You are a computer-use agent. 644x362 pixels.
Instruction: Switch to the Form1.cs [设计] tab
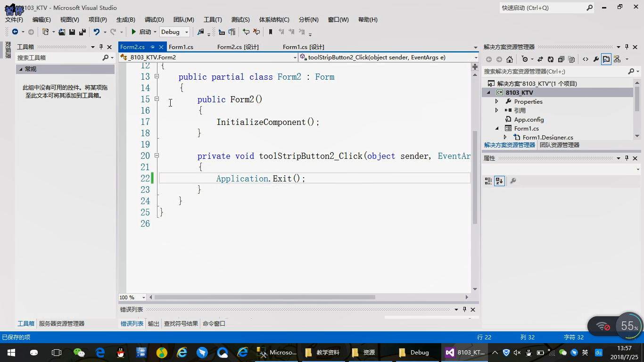tap(303, 47)
